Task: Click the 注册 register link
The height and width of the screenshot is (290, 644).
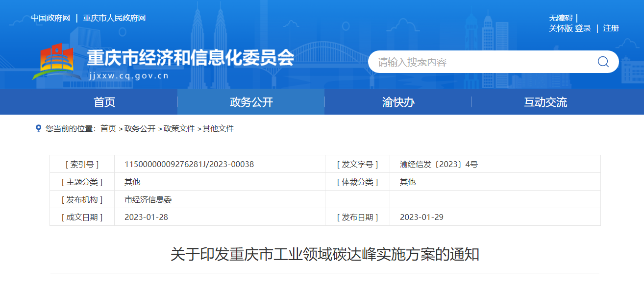Action: pyautogui.click(x=611, y=28)
